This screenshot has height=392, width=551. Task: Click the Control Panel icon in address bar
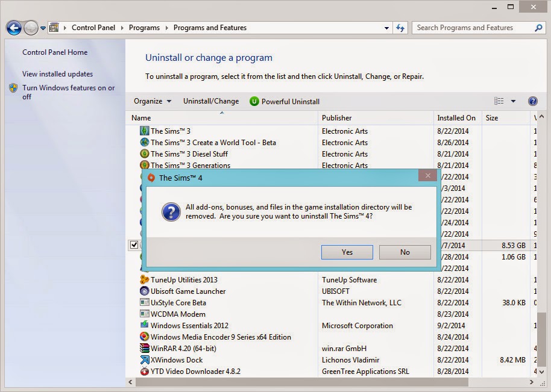click(54, 27)
